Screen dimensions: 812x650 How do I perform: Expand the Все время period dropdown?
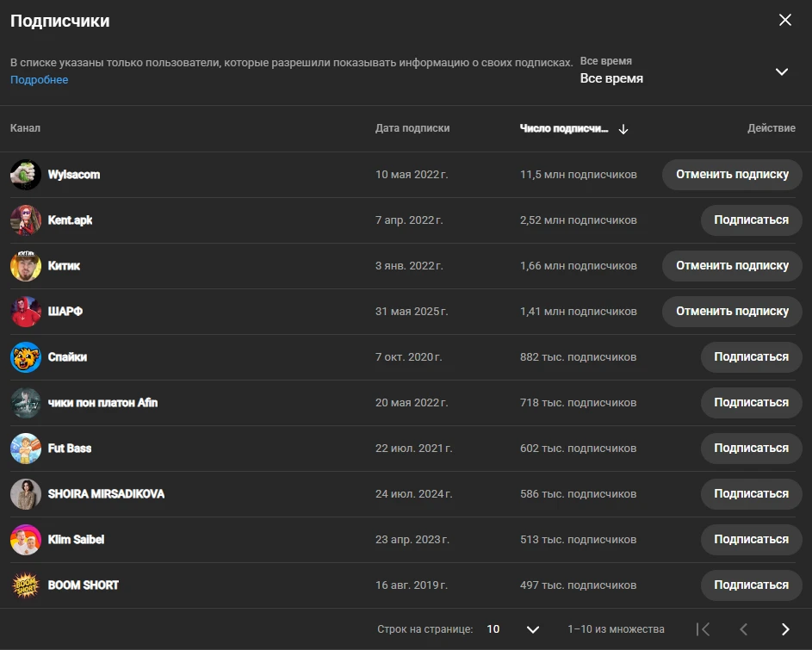tap(684, 71)
